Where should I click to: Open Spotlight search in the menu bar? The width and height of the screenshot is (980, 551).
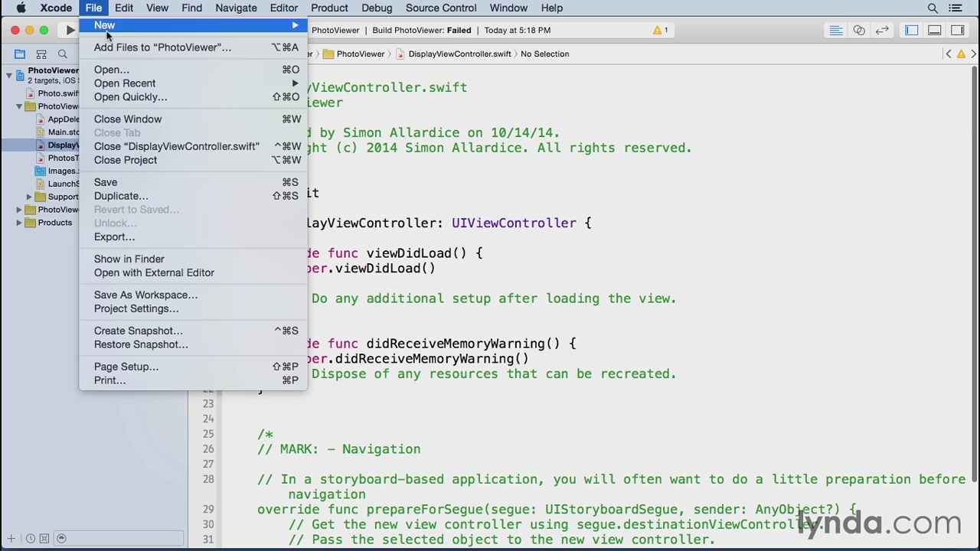tap(933, 8)
